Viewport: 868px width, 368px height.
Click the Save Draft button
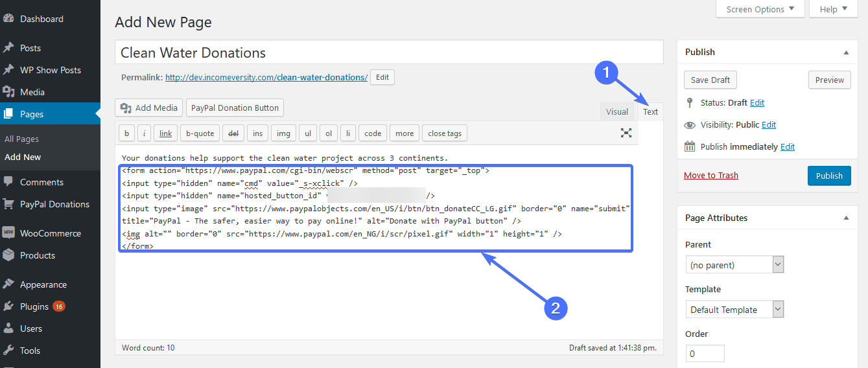[710, 80]
